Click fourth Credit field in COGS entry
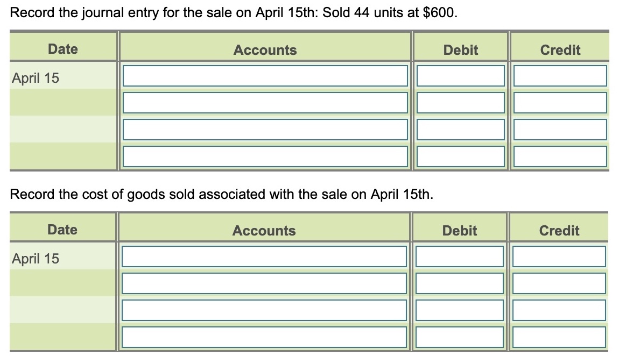640x364 pixels. click(559, 337)
